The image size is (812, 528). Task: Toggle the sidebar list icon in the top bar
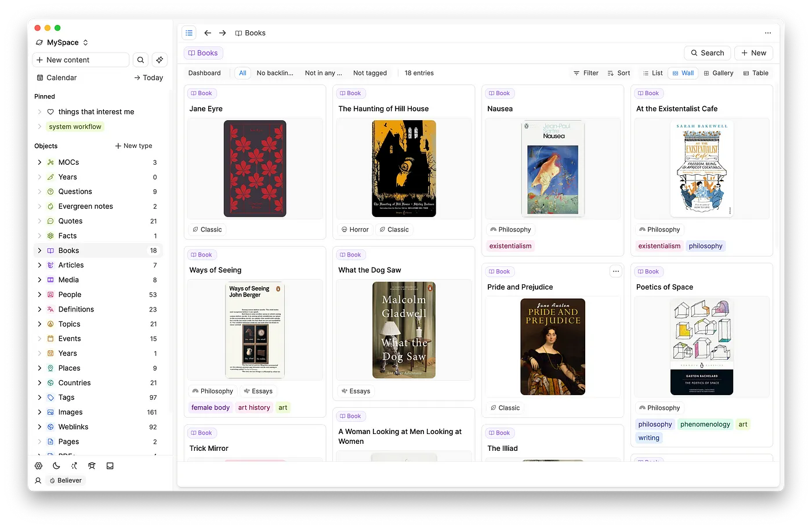189,33
